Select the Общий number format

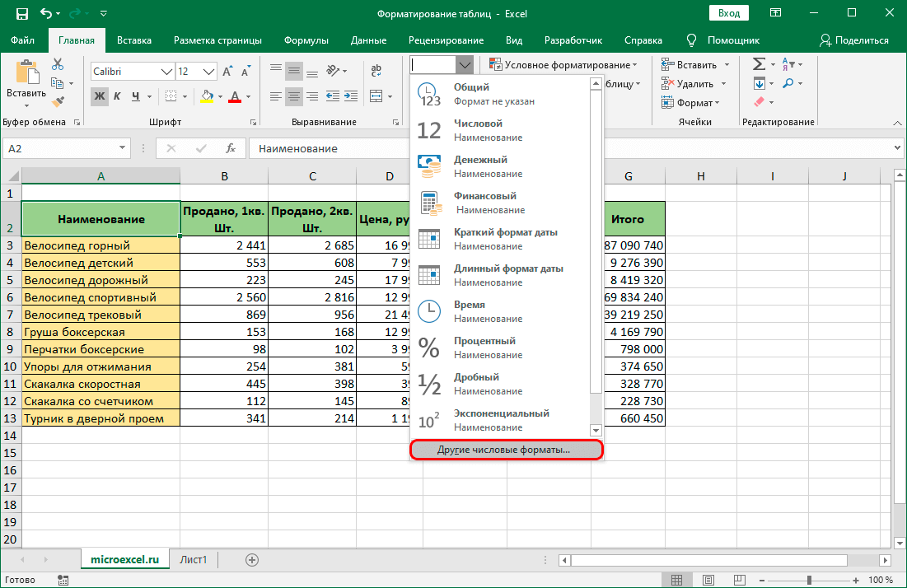(x=501, y=94)
